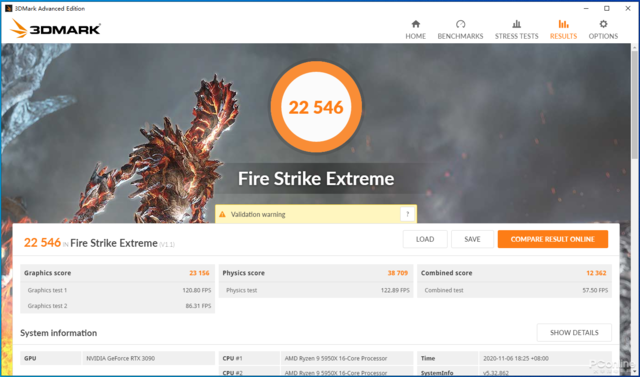The image size is (640, 377).
Task: Click the CPU #1 AMD Ryzen 9 5950X value
Action: 336,358
